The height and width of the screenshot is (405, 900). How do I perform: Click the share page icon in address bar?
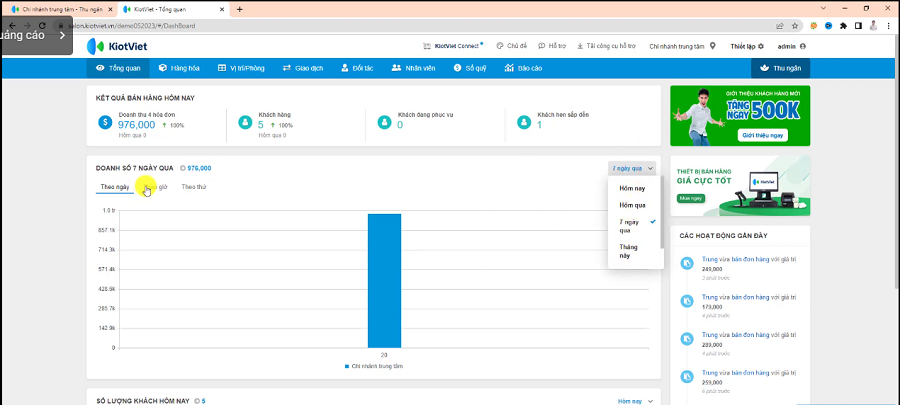(x=779, y=26)
